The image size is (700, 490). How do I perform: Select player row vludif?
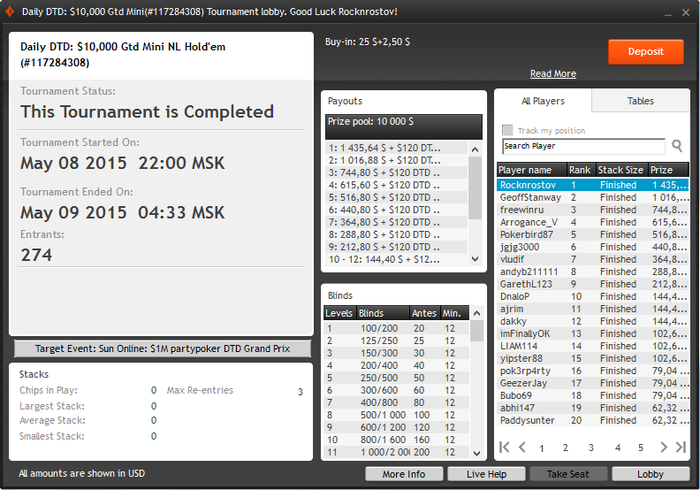point(592,259)
